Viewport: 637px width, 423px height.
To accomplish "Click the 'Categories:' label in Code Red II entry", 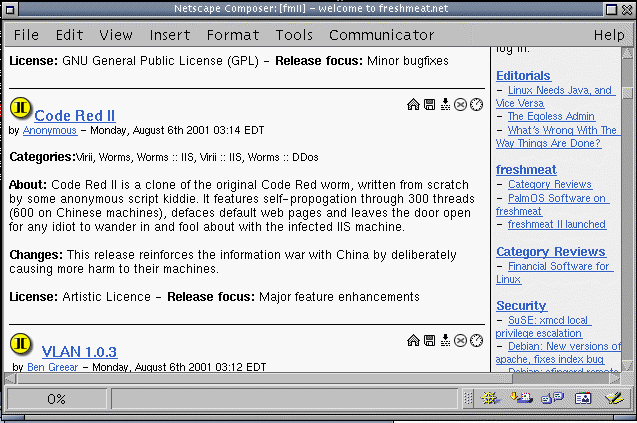I will tap(42, 157).
